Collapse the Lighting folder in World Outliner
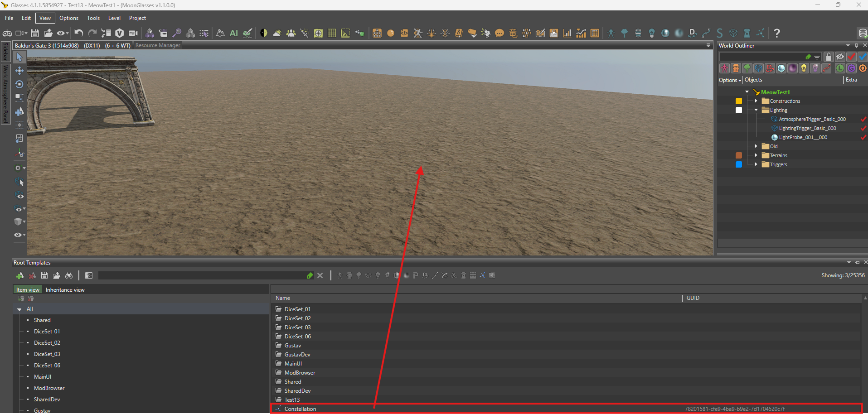 [756, 110]
